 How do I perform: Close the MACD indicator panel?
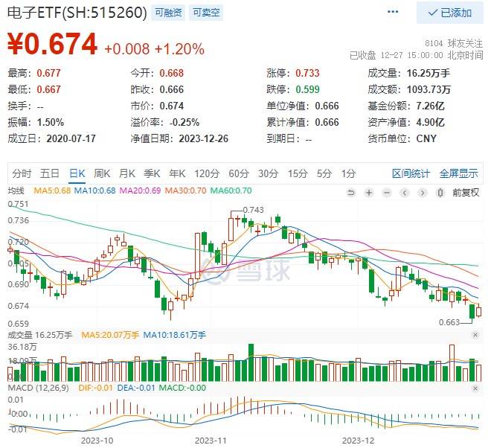475,388
